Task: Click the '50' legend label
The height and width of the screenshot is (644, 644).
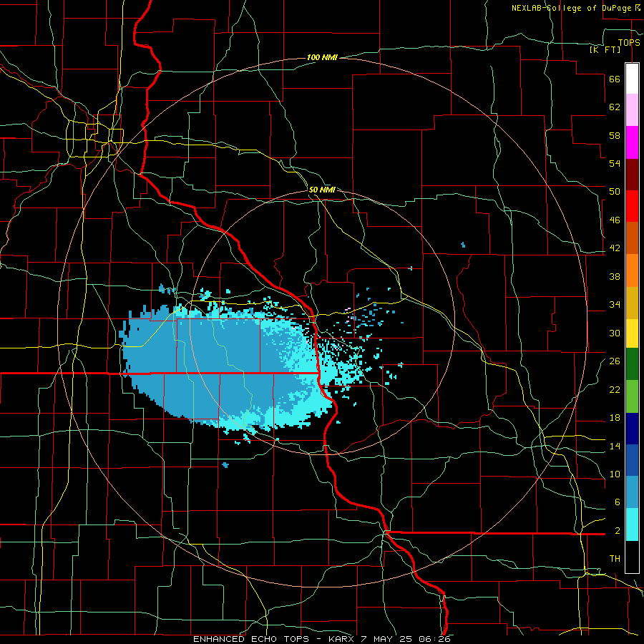Action: point(615,192)
